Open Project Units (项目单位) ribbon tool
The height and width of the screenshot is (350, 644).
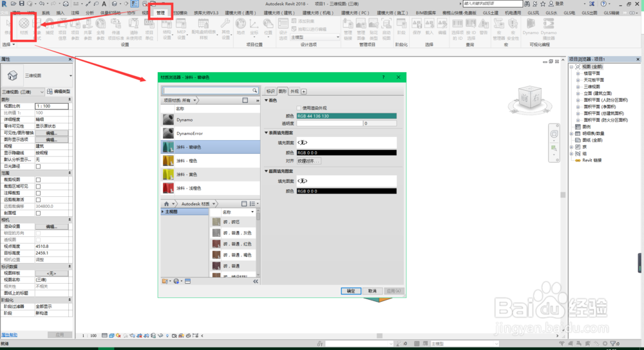coord(149,29)
